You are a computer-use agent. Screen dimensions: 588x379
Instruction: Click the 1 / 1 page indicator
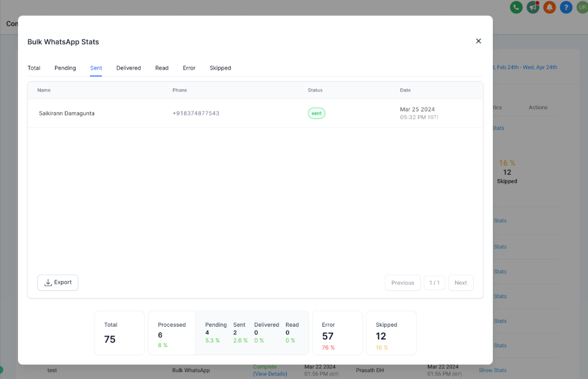(434, 283)
